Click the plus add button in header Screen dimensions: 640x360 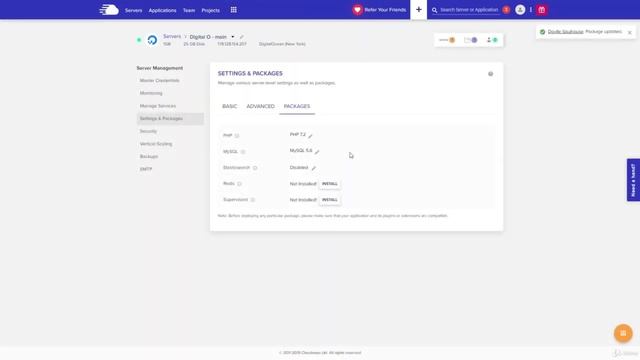pyautogui.click(x=418, y=9)
